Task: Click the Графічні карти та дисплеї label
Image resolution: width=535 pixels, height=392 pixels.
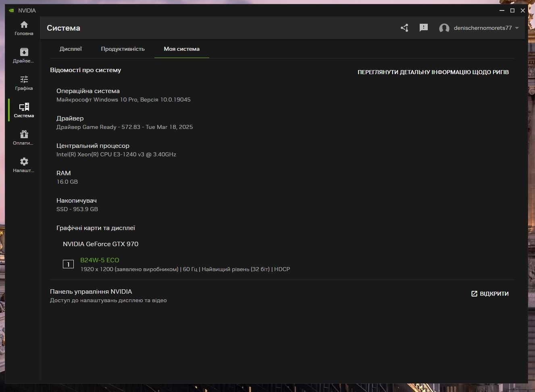Action: pos(96,228)
